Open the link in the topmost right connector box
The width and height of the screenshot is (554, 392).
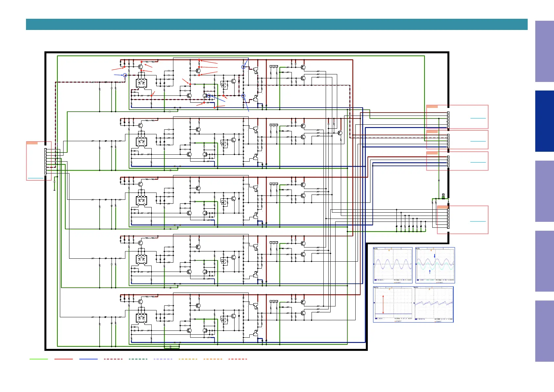(x=478, y=118)
